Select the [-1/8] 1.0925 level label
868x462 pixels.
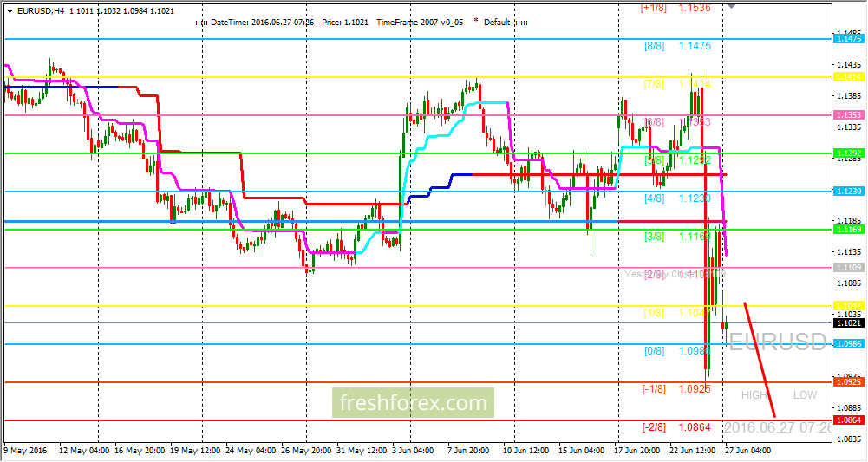(x=676, y=389)
